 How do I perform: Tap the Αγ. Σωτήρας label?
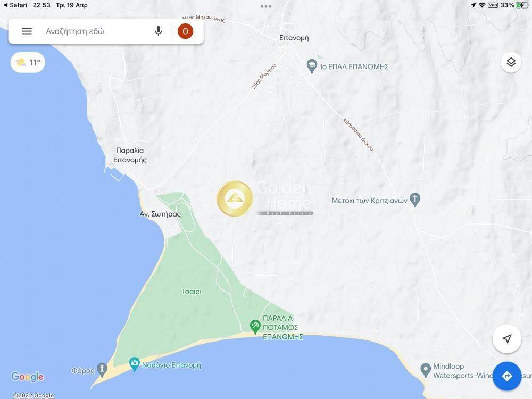click(160, 214)
